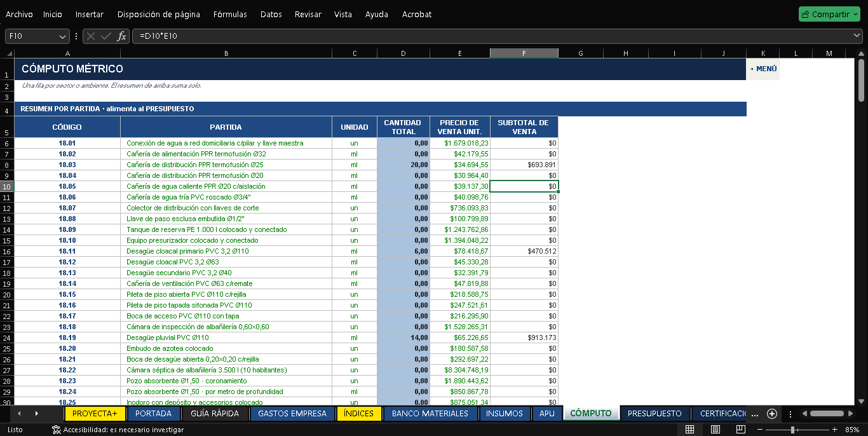Select the code cell 18.11

(67, 251)
